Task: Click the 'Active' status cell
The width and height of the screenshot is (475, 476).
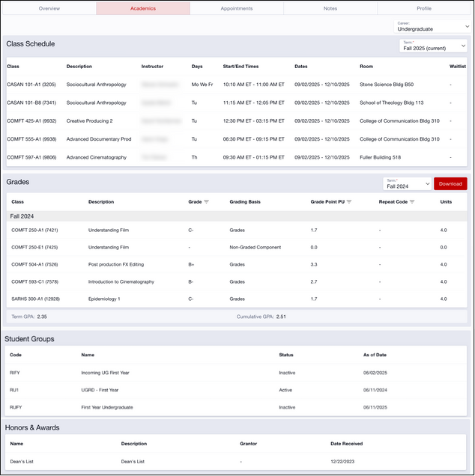Action: click(285, 391)
